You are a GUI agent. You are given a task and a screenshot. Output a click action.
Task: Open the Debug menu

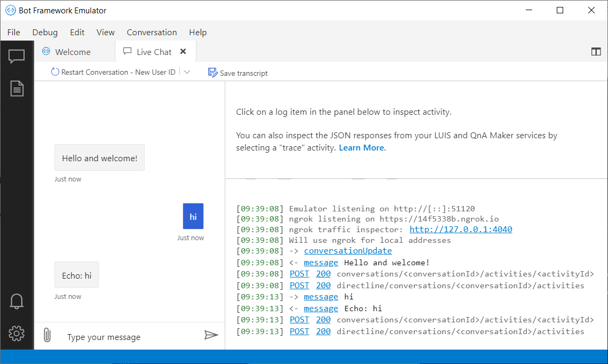click(x=45, y=32)
